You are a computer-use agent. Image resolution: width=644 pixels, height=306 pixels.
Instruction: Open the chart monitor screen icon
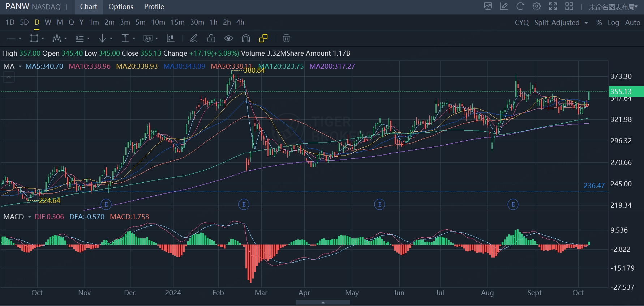point(488,6)
